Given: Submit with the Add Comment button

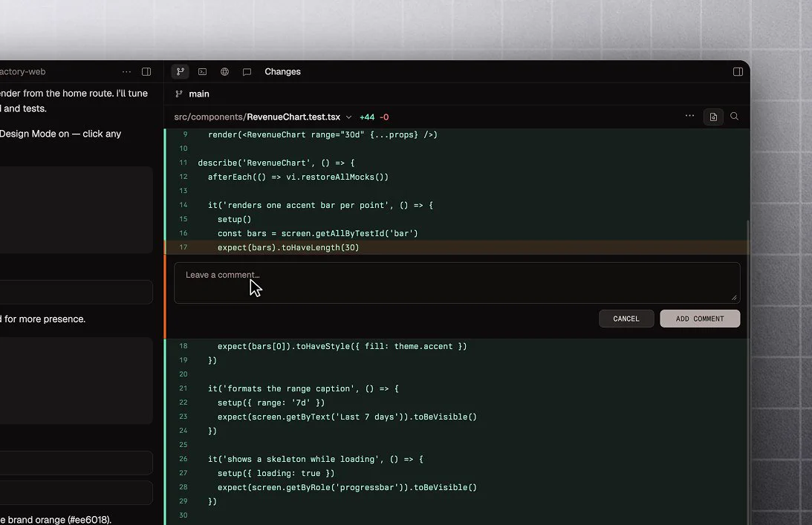Looking at the screenshot, I should [x=700, y=319].
